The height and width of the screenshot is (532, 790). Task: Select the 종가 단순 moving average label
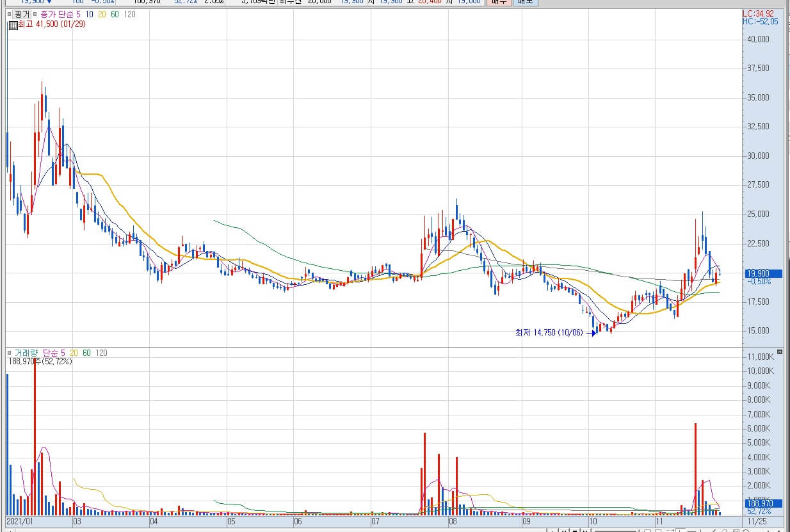(58, 14)
